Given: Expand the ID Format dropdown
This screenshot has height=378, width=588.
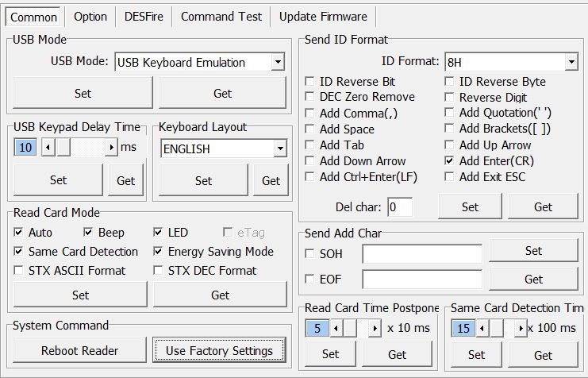Looking at the screenshot, I should 571,62.
